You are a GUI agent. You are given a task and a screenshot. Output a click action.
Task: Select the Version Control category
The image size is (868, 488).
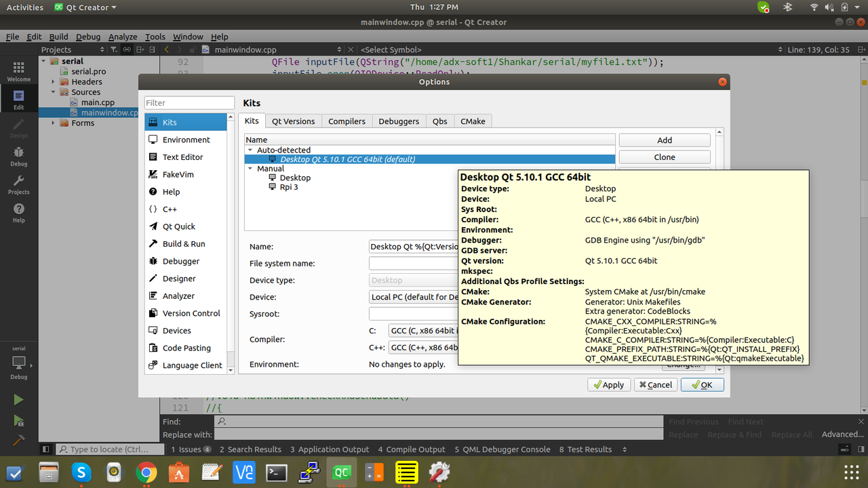186,313
